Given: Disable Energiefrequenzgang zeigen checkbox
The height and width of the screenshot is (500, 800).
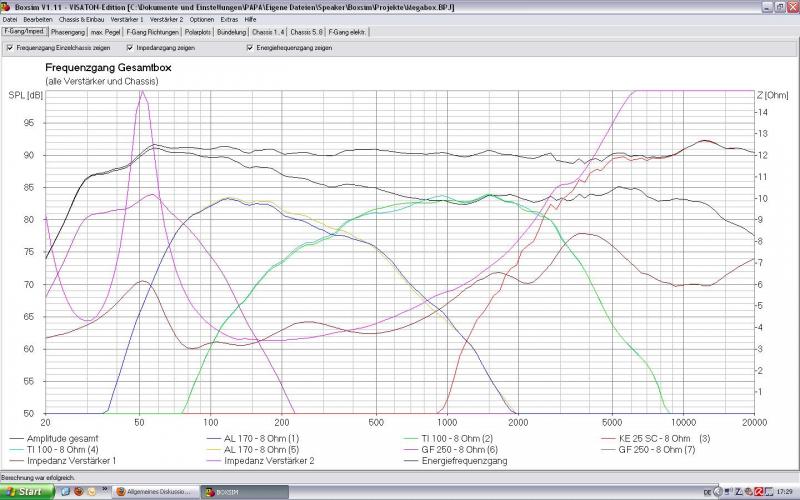Looking at the screenshot, I should pyautogui.click(x=249, y=47).
